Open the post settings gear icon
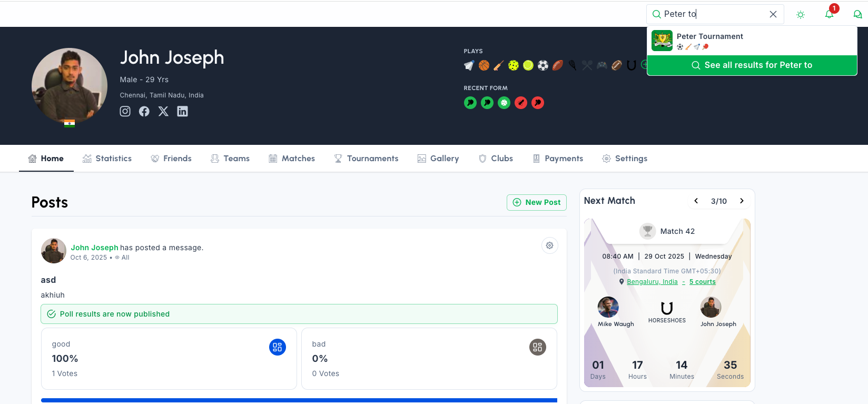Image resolution: width=868 pixels, height=404 pixels. (549, 245)
